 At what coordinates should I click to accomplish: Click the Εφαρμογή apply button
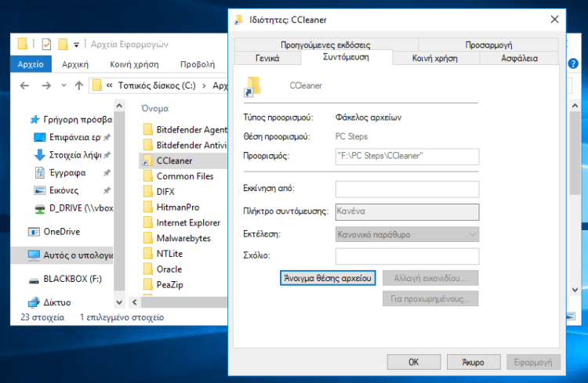click(x=533, y=362)
